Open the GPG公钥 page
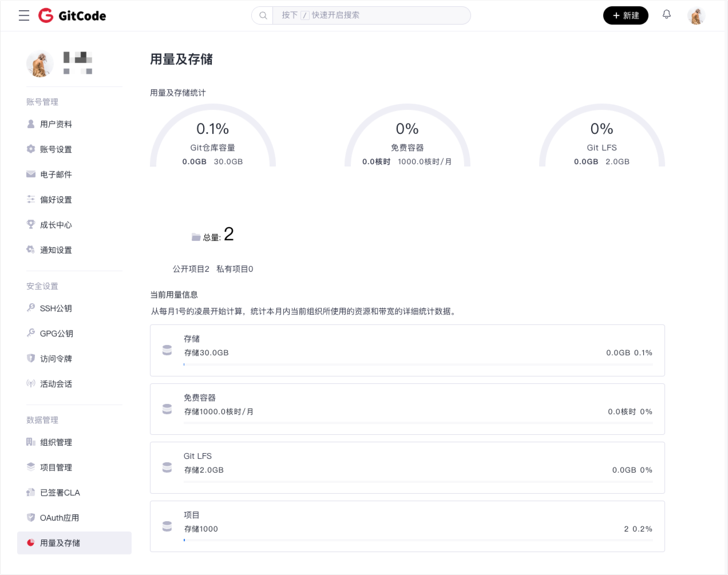The width and height of the screenshot is (728, 575). [x=56, y=334]
